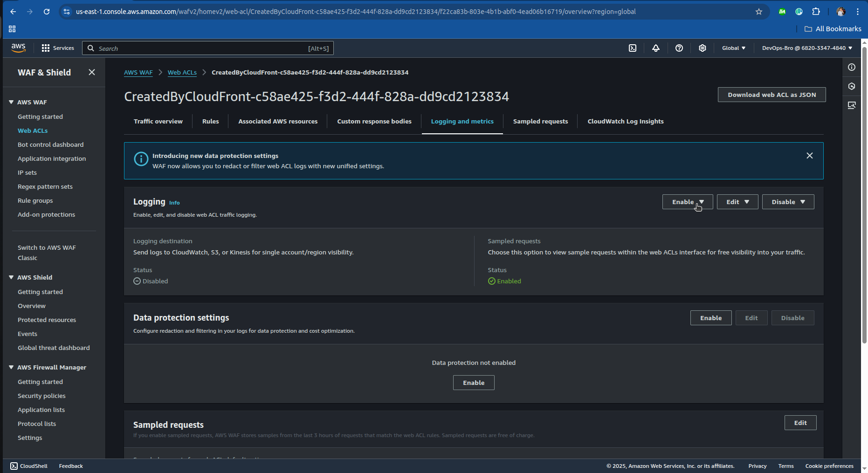Open the Chrome profile avatar
Viewport: 868px width, 473px height.
pos(841,12)
